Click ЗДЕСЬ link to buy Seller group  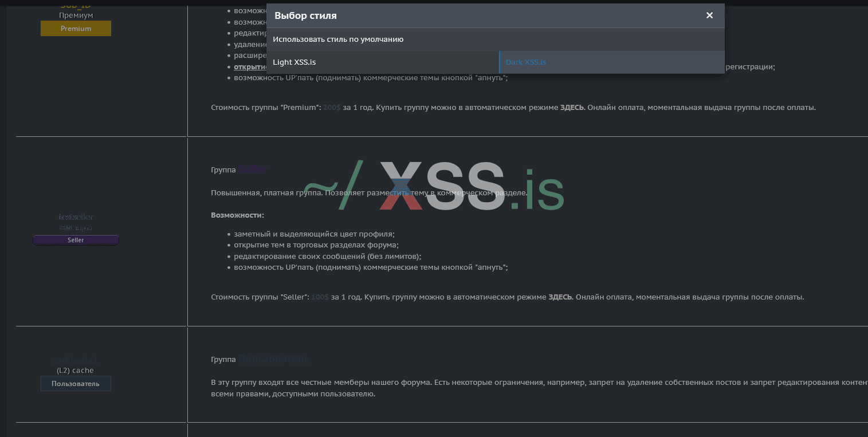[560, 297]
